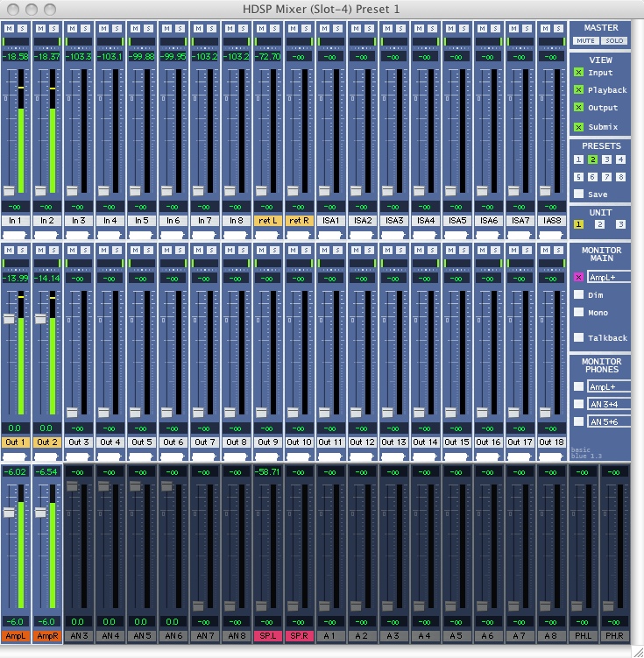Image resolution: width=644 pixels, height=658 pixels.
Task: Solo the ISA4 input channel
Action: click(x=432, y=28)
